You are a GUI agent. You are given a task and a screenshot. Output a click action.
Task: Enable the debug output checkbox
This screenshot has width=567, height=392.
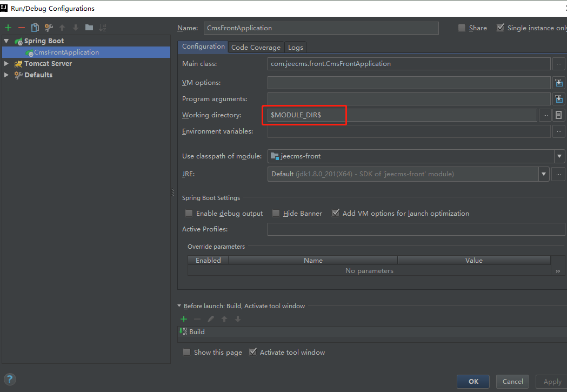click(189, 214)
